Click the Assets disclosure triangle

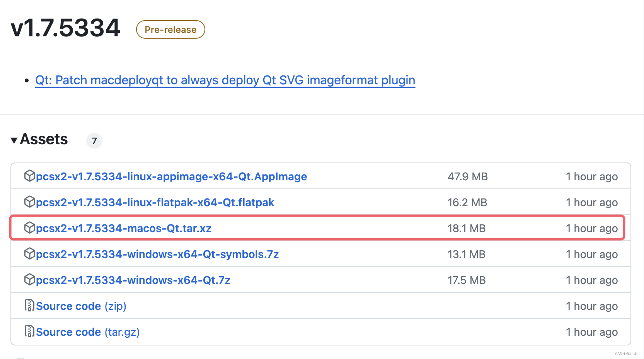[14, 140]
